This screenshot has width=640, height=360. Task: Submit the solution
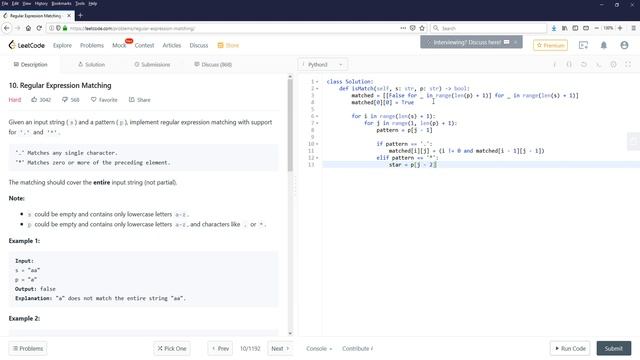pos(613,349)
